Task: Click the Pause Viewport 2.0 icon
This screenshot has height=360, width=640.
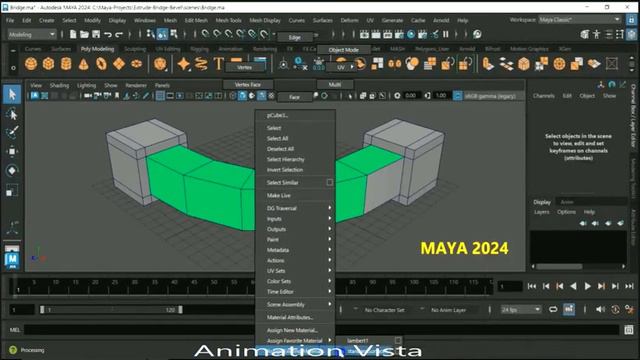Action: [x=446, y=34]
